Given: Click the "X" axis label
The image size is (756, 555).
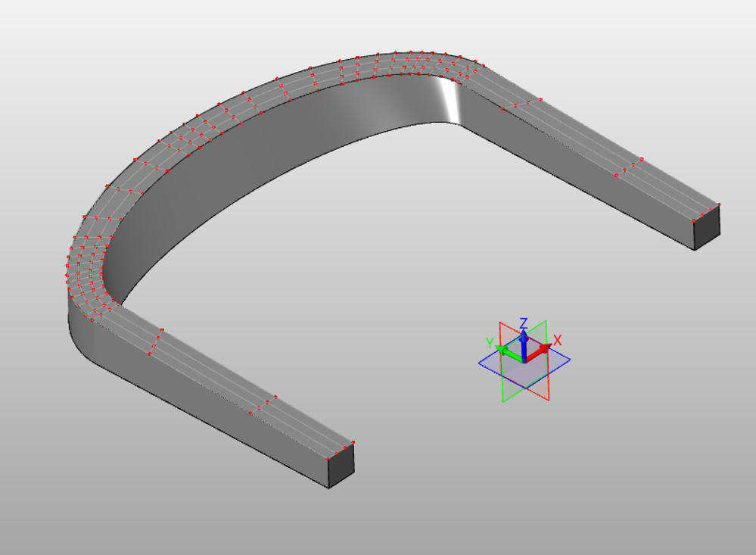Looking at the screenshot, I should [558, 340].
